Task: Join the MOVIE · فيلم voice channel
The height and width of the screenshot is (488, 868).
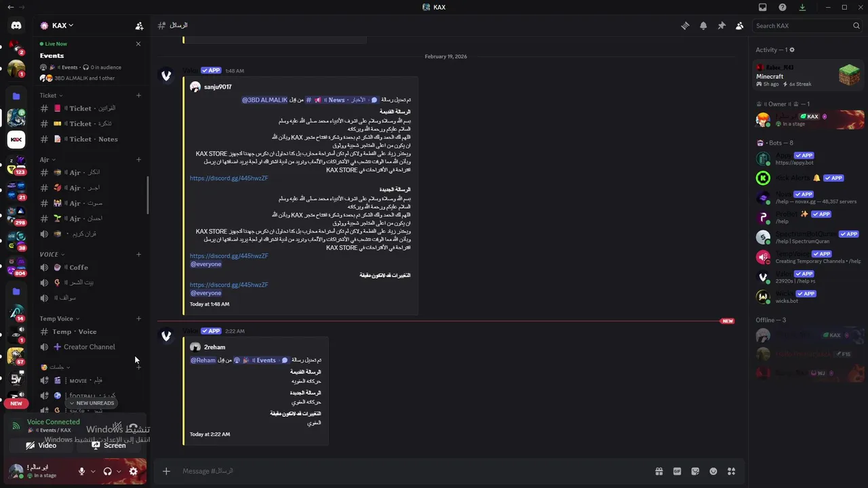Action: [90, 381]
